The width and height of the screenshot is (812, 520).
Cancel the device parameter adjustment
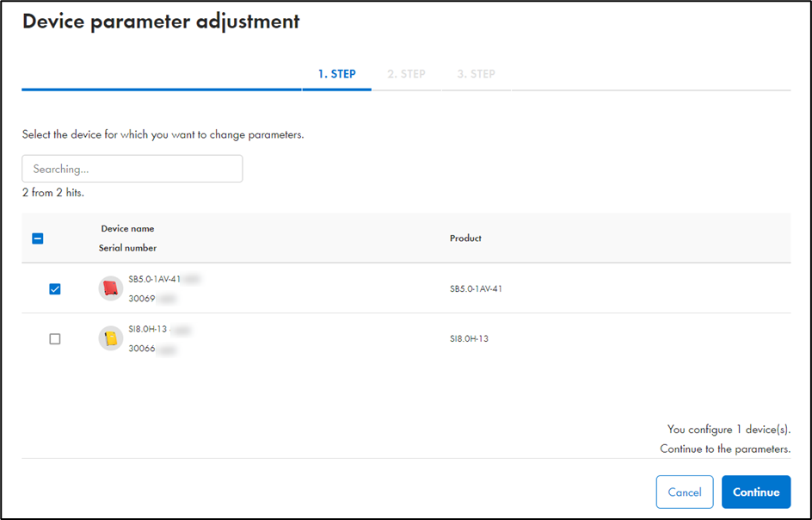point(685,492)
